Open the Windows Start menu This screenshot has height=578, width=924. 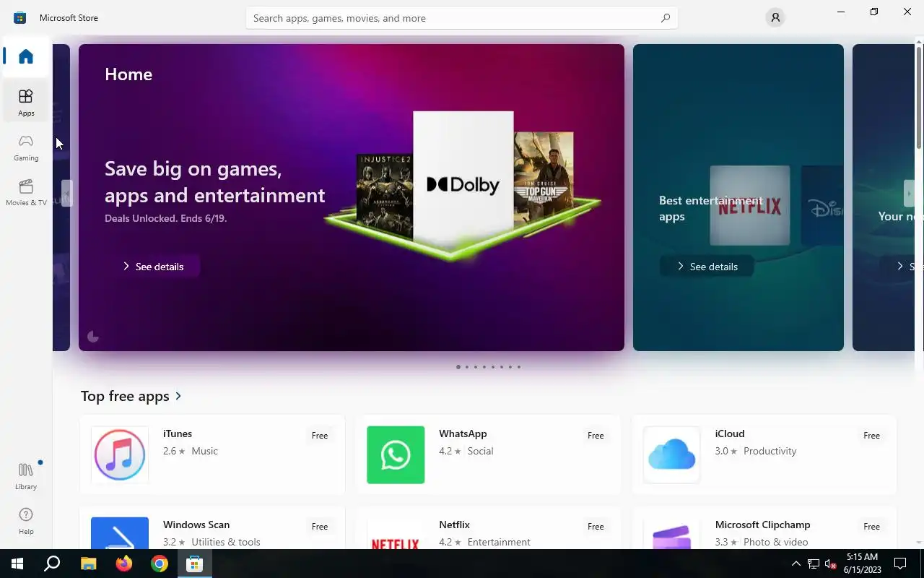(x=17, y=564)
